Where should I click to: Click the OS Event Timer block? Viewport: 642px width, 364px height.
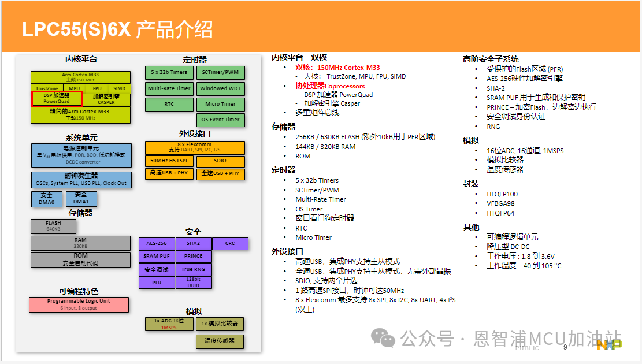pos(220,120)
